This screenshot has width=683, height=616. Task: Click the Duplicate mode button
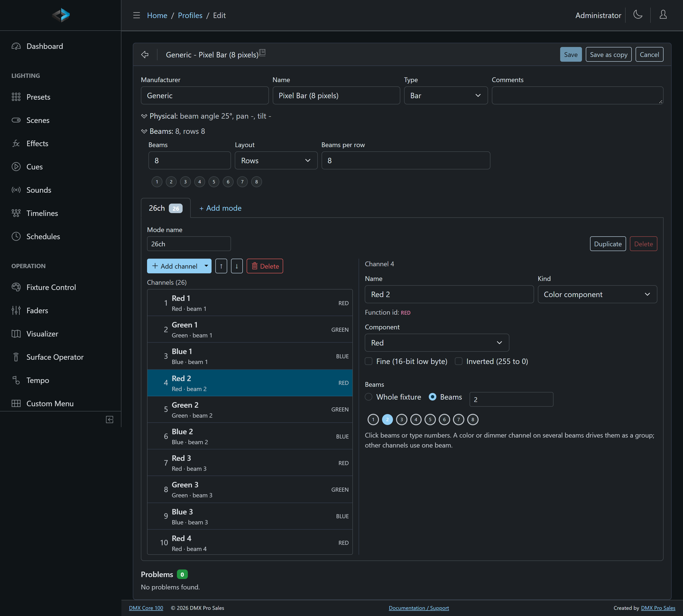[x=608, y=244]
